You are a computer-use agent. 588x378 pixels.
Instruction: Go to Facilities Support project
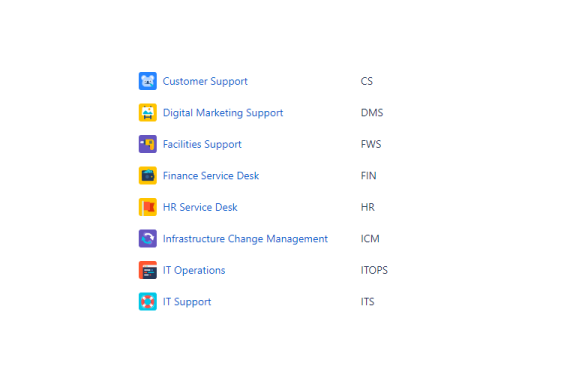click(x=202, y=144)
